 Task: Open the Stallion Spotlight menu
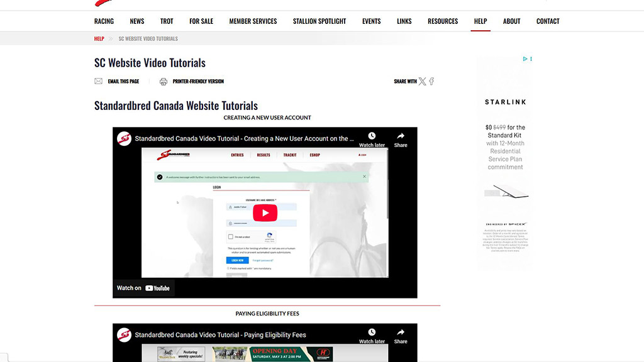point(319,21)
